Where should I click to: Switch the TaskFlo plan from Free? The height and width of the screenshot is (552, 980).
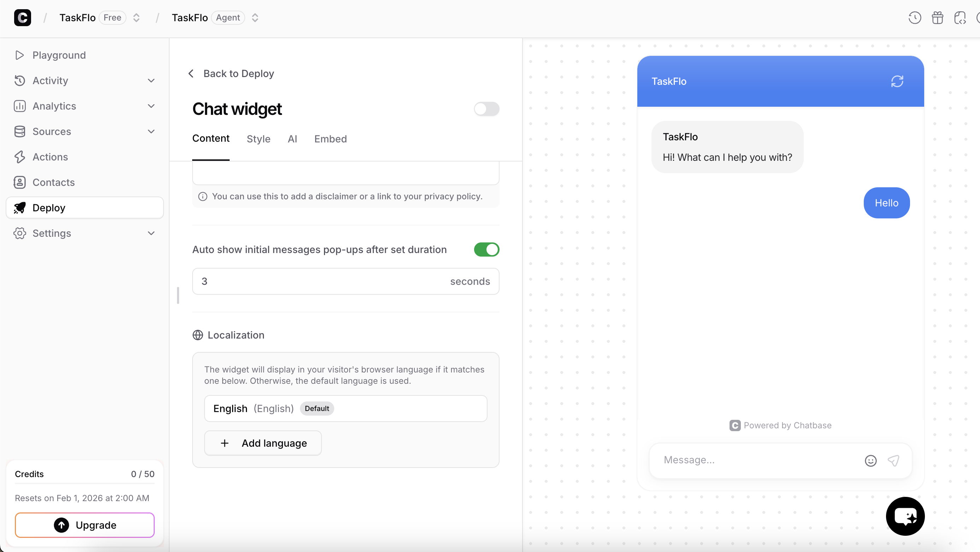[136, 18]
